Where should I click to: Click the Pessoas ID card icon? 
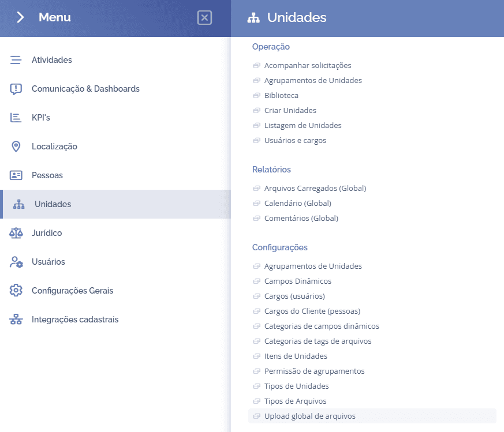click(16, 175)
